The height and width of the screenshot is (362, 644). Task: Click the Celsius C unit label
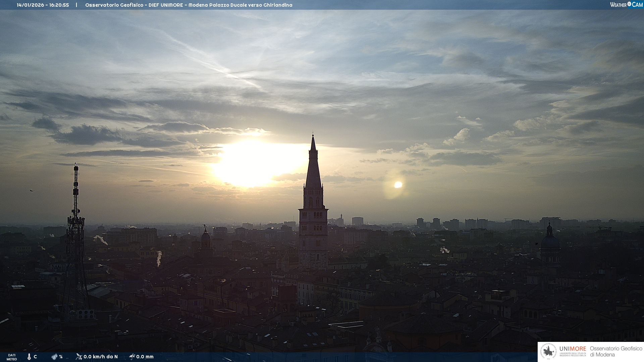point(35,357)
